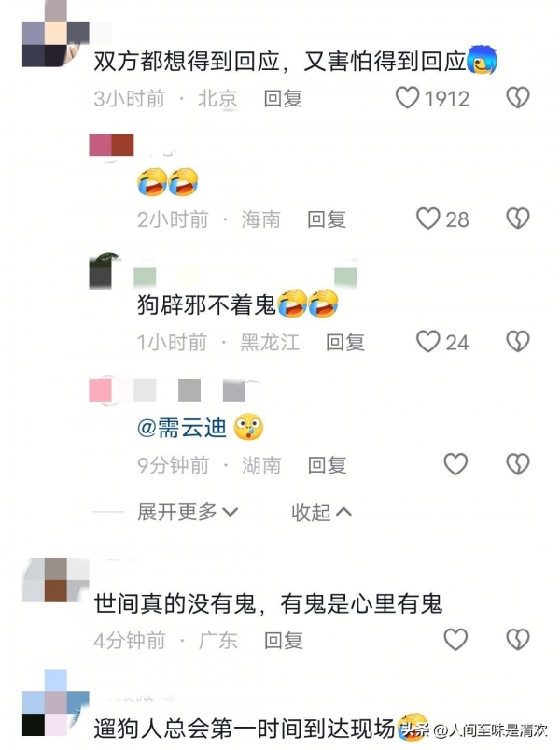Open the top commenter's pixelated avatar
Image resolution: width=560 pixels, height=750 pixels.
click(55, 34)
